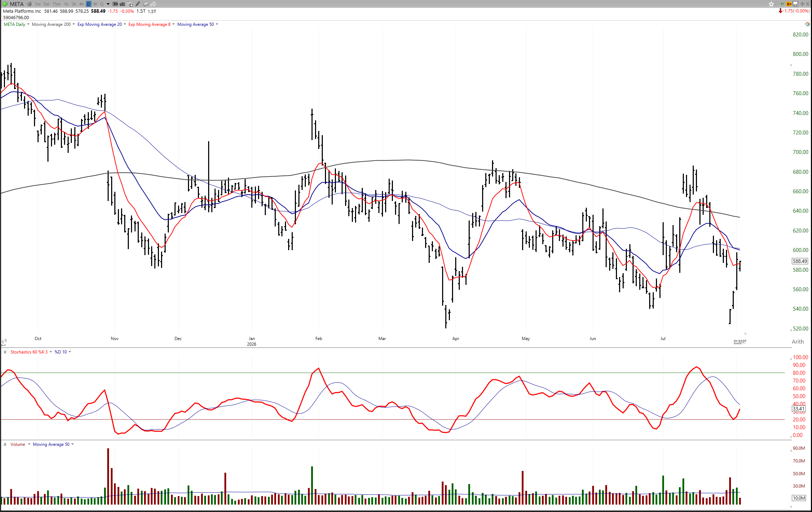Switch to the 1m timeframe

point(38,4)
